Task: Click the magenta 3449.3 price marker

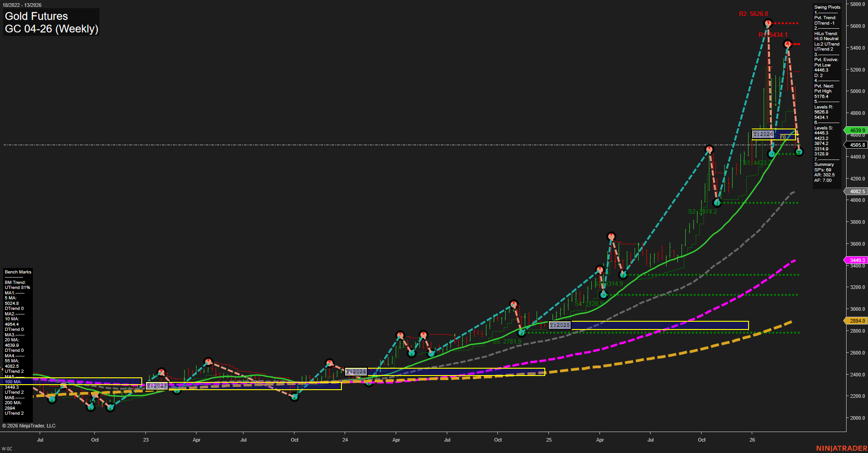Action: pyautogui.click(x=856, y=260)
